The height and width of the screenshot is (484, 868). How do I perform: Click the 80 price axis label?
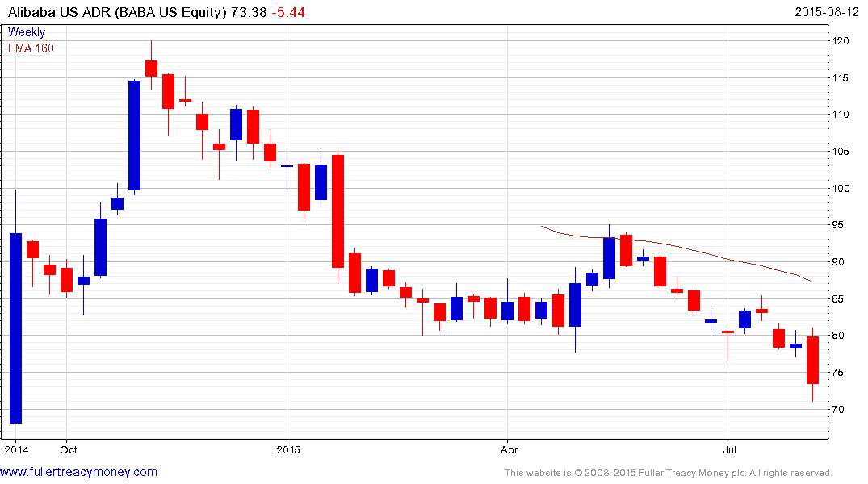(x=838, y=336)
